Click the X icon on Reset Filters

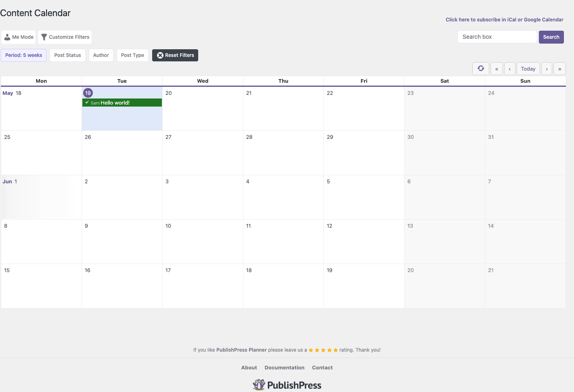click(160, 55)
